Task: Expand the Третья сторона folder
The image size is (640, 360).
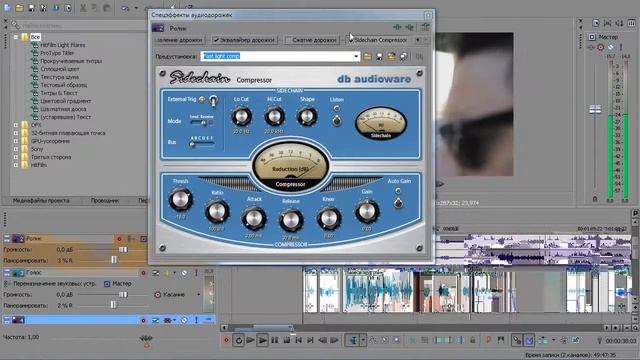Action: pyautogui.click(x=16, y=157)
